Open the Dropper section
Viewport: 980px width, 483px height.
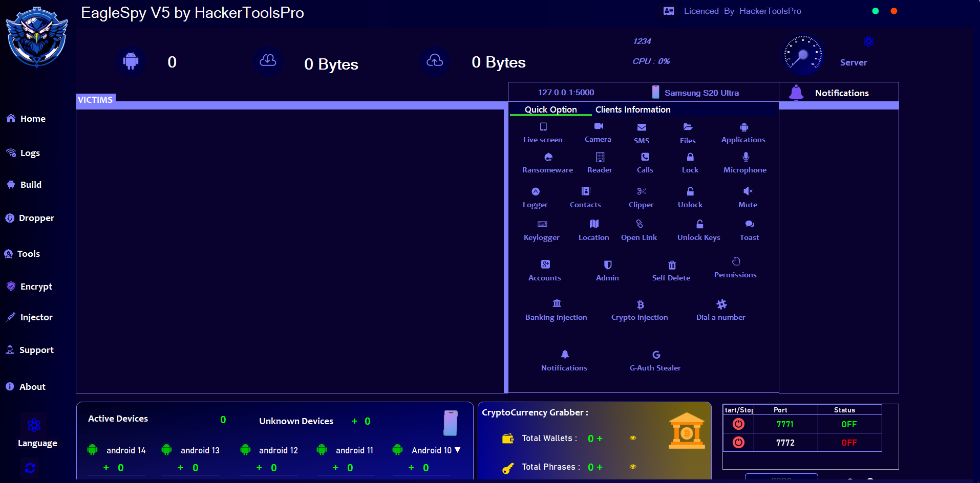click(30, 218)
